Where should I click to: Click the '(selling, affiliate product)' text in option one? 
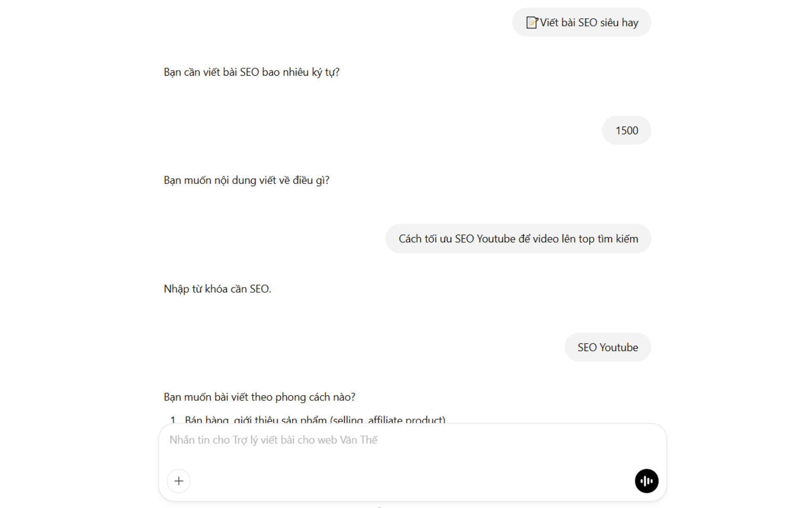pos(388,420)
